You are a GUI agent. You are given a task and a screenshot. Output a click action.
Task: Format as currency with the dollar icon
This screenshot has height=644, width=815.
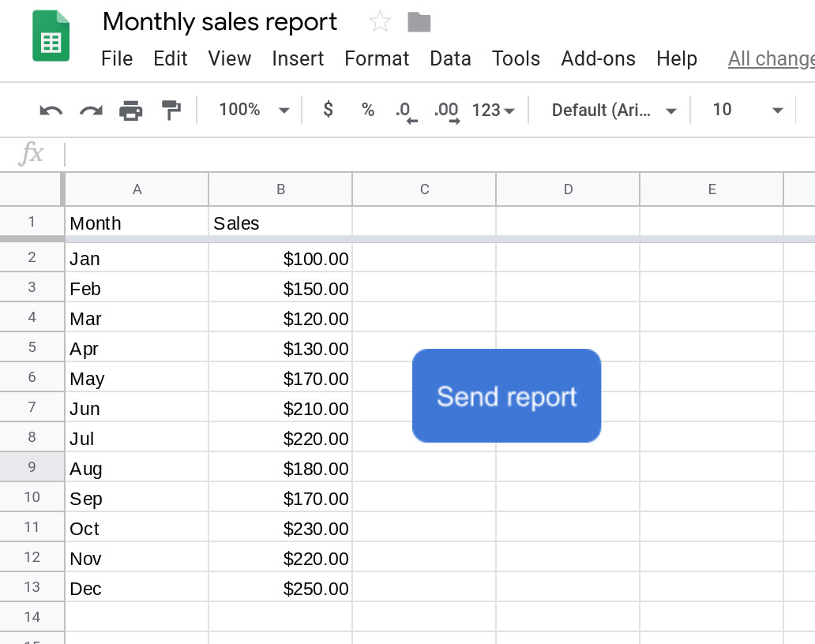pos(328,110)
